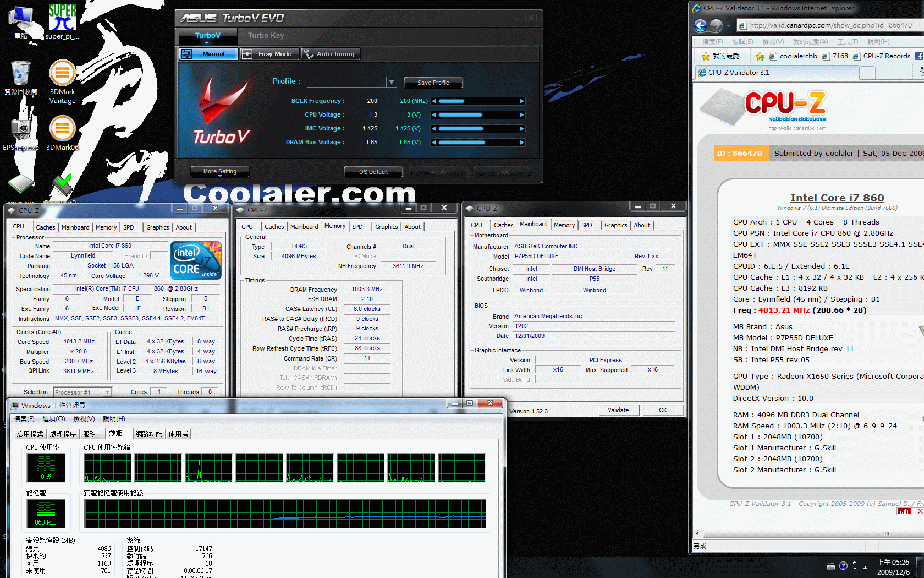Click the blank new tab button in IE

click(867, 73)
